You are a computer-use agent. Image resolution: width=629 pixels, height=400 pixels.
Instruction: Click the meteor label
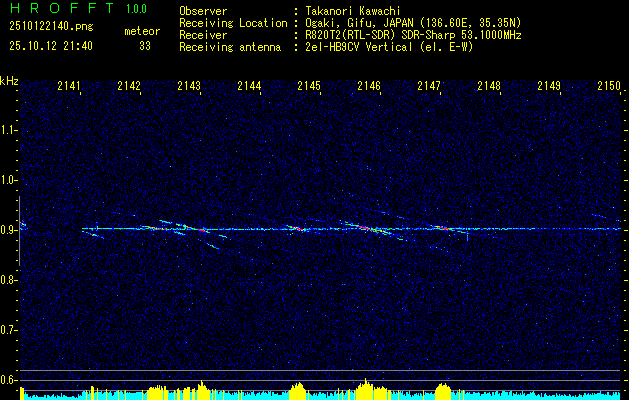pos(142,31)
